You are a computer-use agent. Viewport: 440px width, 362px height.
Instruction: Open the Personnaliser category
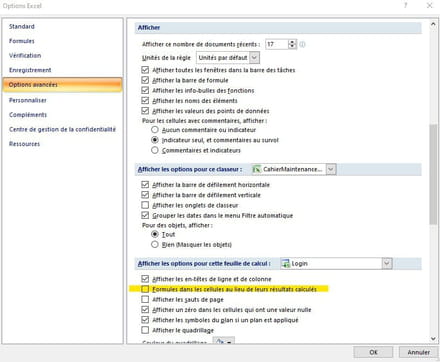point(28,100)
